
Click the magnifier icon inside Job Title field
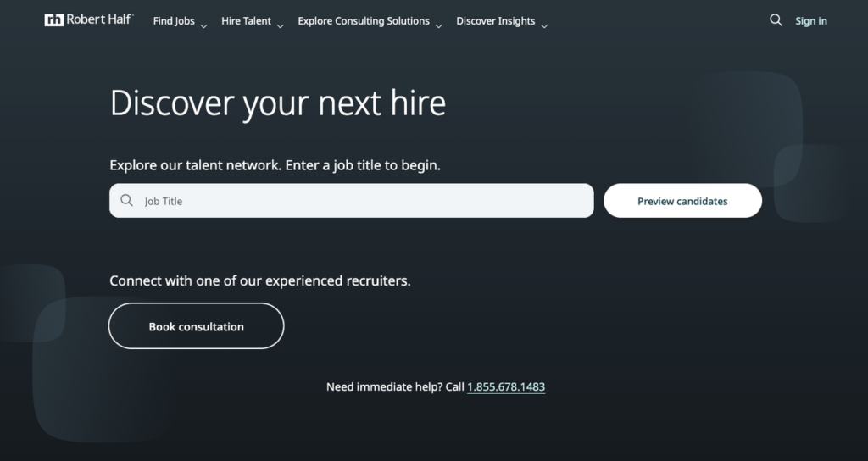(x=127, y=200)
